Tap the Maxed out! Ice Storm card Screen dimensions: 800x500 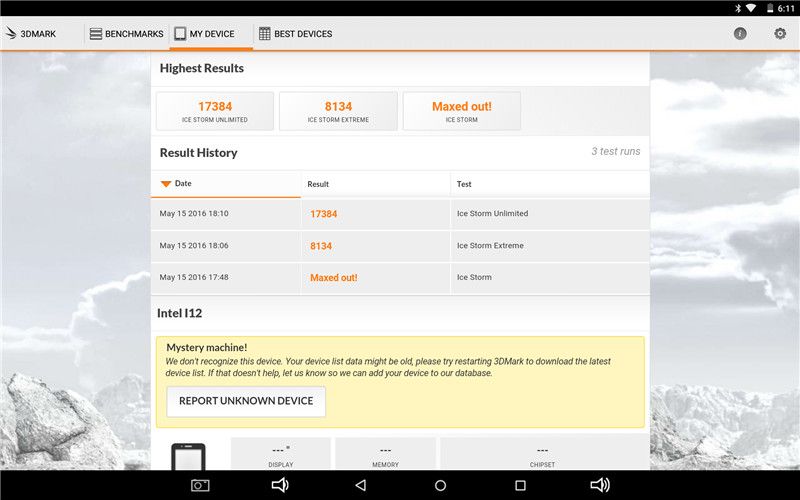point(462,111)
